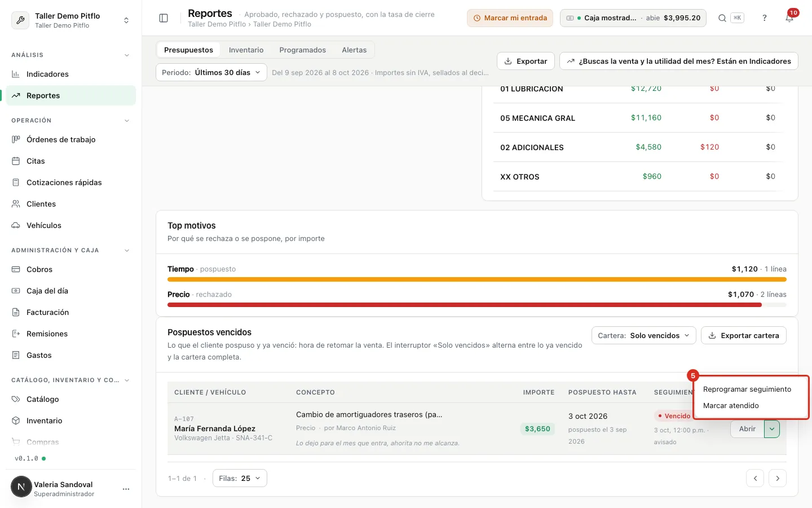Open Clientes section

(71, 204)
